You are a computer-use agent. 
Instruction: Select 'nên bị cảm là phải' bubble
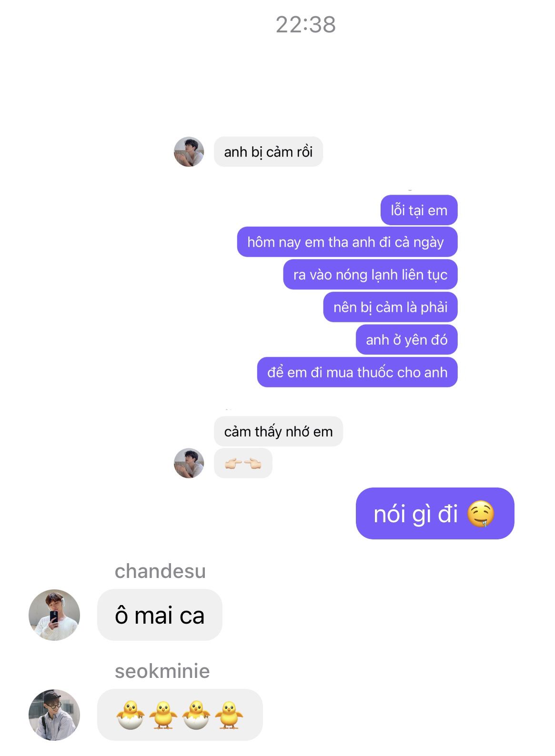[x=390, y=307]
